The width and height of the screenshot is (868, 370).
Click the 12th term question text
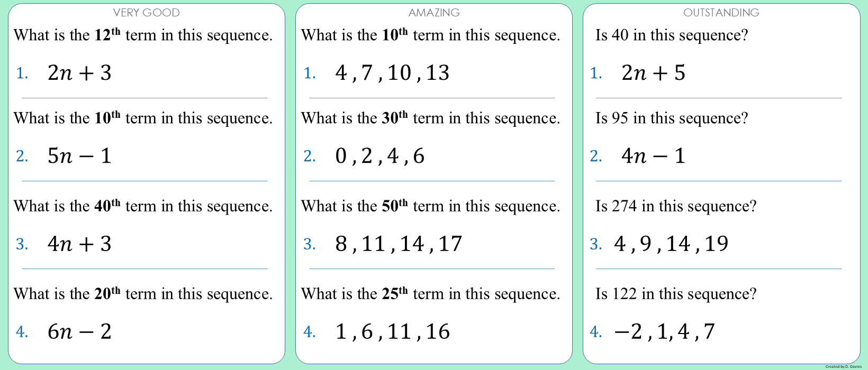pos(143,35)
